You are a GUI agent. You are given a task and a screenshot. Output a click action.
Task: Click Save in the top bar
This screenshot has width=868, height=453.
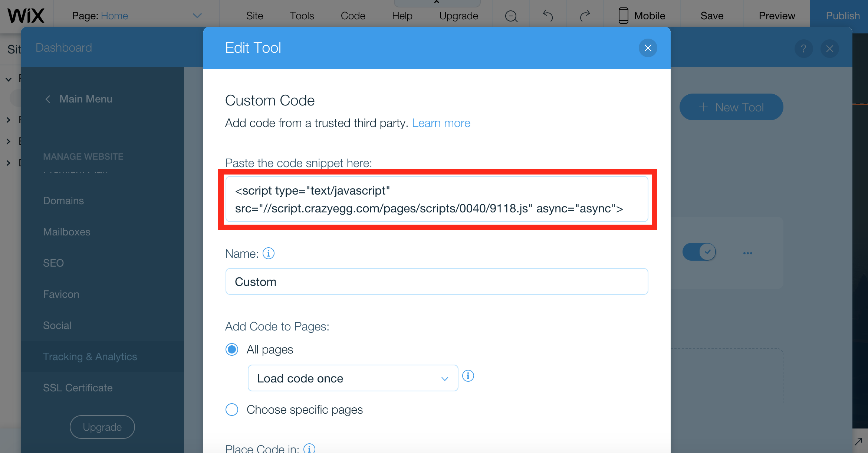tap(712, 16)
